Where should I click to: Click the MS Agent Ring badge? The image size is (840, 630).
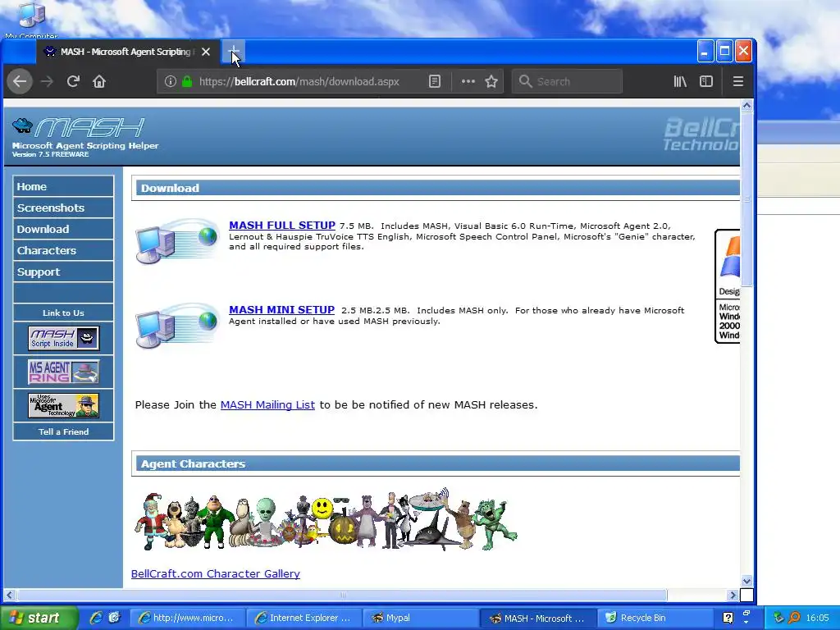point(63,372)
